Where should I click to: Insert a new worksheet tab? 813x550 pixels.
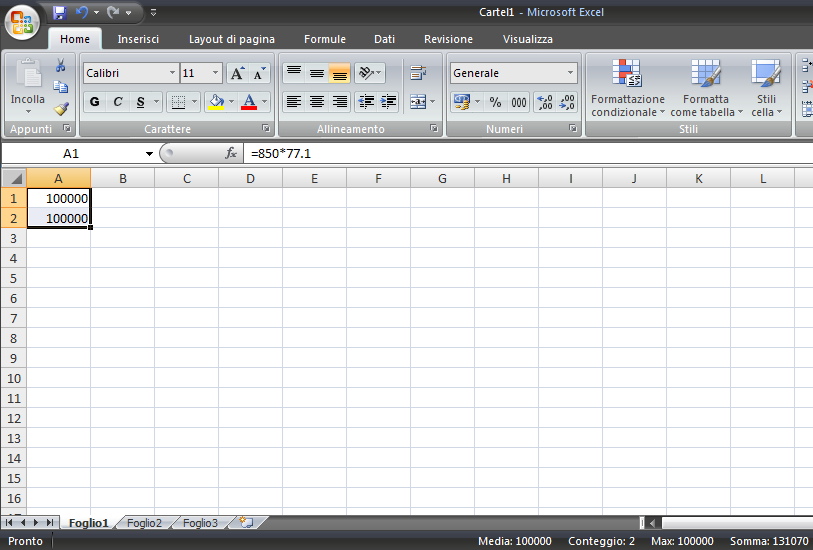(247, 523)
